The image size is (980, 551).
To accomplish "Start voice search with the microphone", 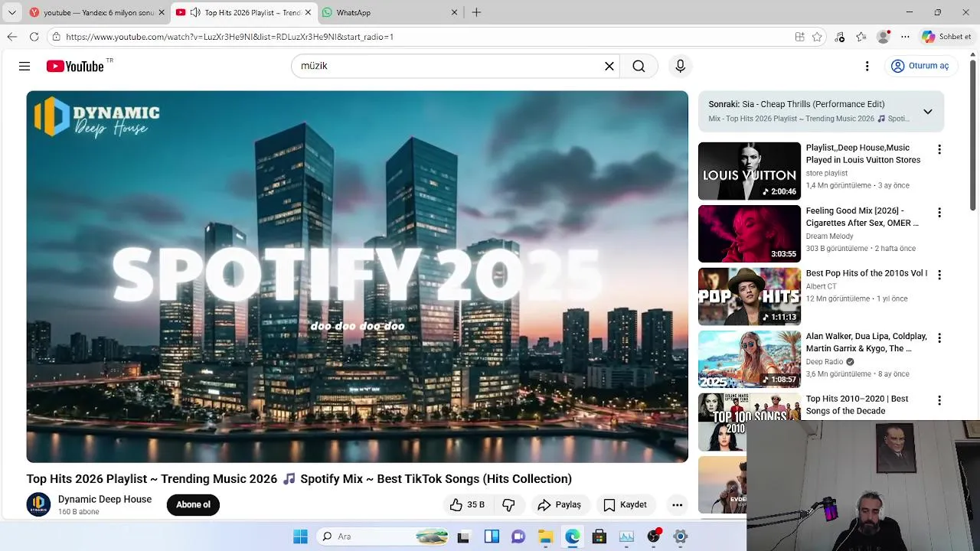I will [680, 67].
